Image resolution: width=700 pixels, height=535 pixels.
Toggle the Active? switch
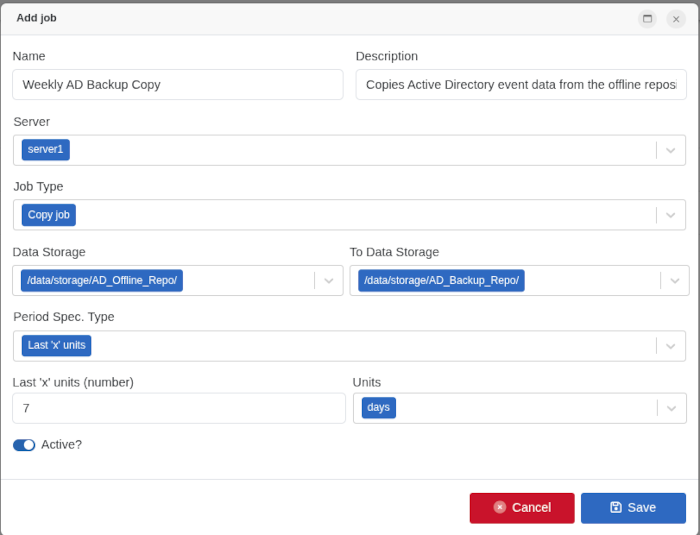pos(24,445)
